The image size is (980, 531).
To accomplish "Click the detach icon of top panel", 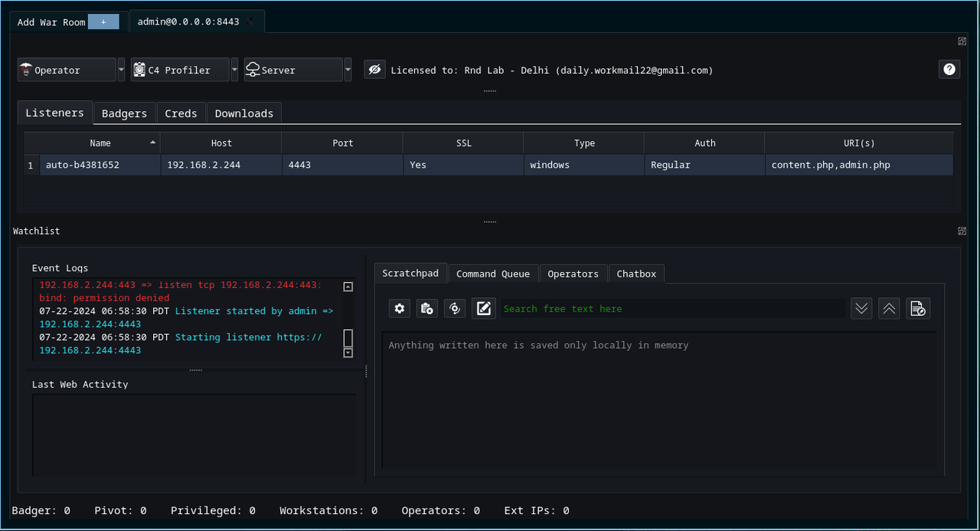I will (962, 41).
